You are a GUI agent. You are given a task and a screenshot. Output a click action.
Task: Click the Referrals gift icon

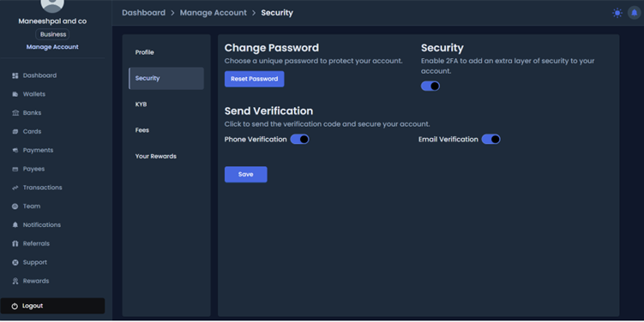pos(15,244)
